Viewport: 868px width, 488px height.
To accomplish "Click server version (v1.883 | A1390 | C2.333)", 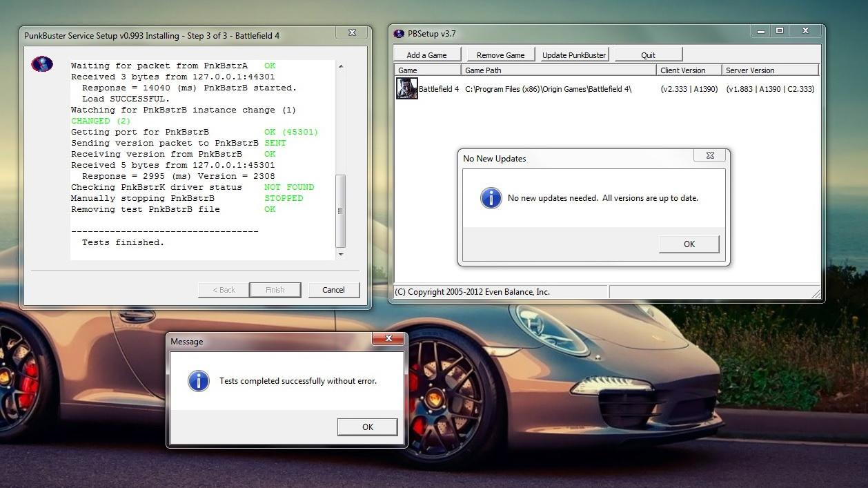I will point(770,88).
